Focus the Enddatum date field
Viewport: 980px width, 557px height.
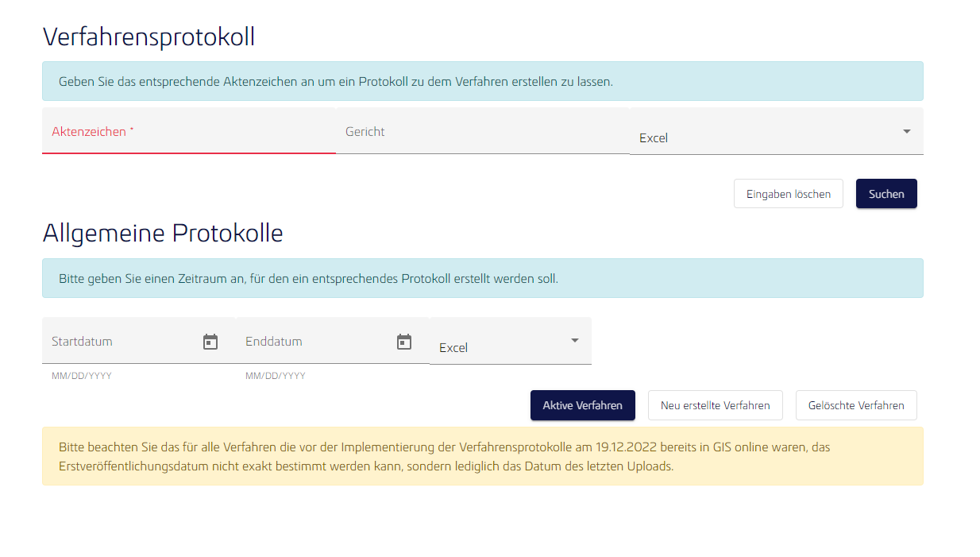tap(333, 341)
